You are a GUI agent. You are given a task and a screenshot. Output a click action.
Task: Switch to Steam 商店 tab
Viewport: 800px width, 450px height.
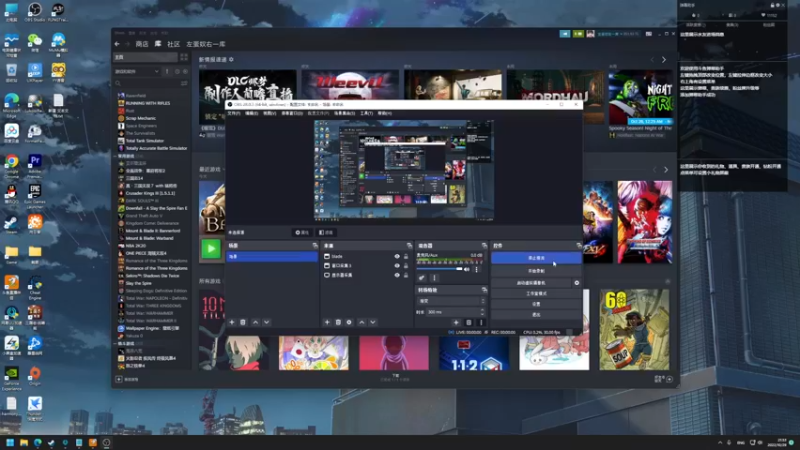tap(142, 44)
